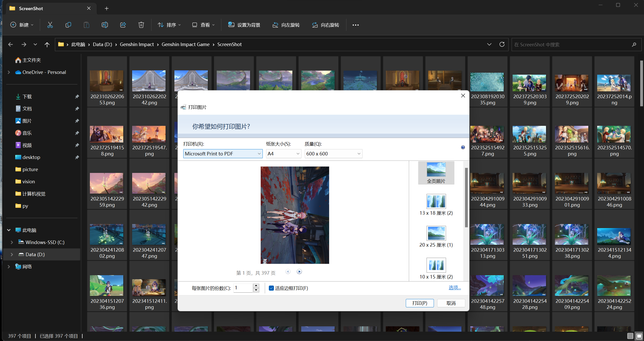Click the '选项...' options link
The width and height of the screenshot is (644, 341).
[x=454, y=287]
